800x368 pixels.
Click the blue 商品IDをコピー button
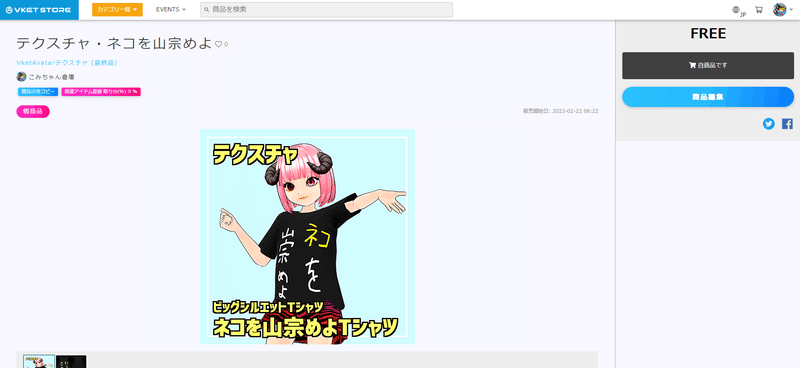tap(38, 92)
